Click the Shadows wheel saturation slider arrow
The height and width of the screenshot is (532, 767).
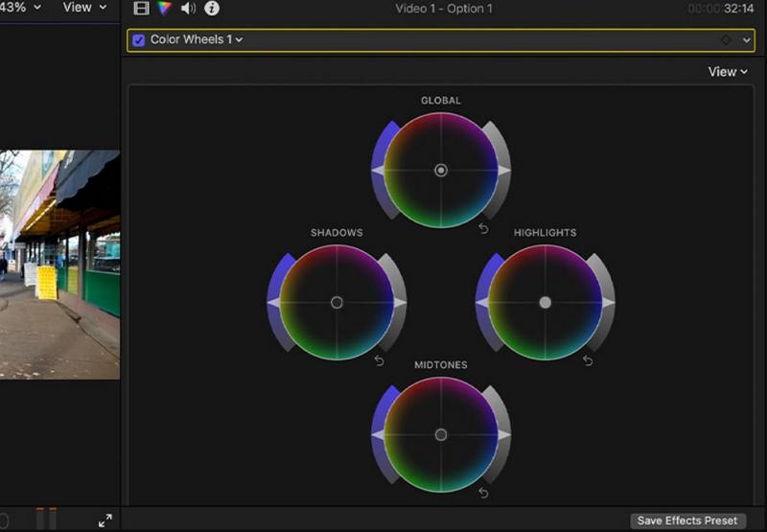(x=274, y=302)
